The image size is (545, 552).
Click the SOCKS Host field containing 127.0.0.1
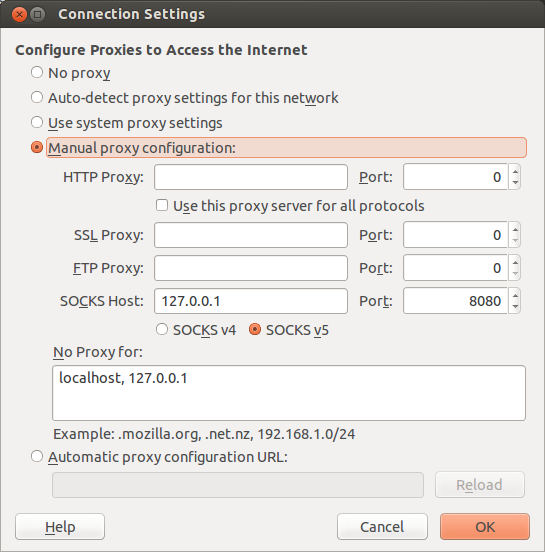coord(251,301)
